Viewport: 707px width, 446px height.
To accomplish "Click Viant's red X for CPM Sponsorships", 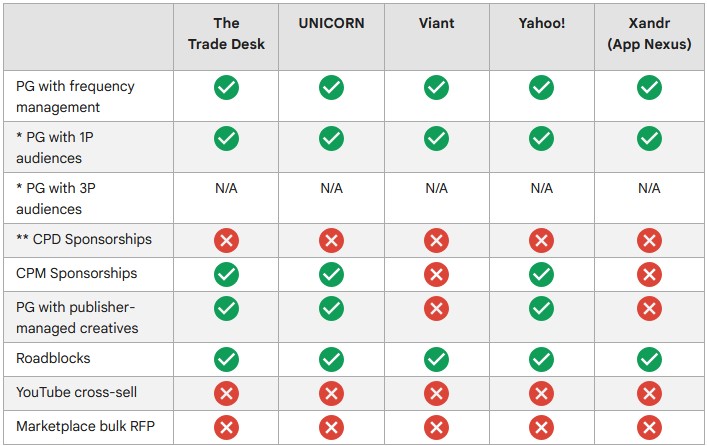I will (x=436, y=274).
